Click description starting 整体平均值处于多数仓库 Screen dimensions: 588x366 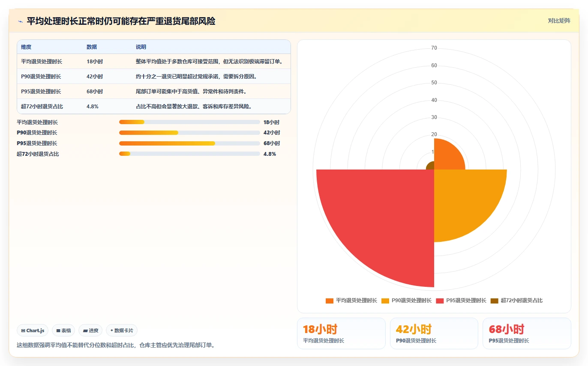pyautogui.click(x=210, y=62)
